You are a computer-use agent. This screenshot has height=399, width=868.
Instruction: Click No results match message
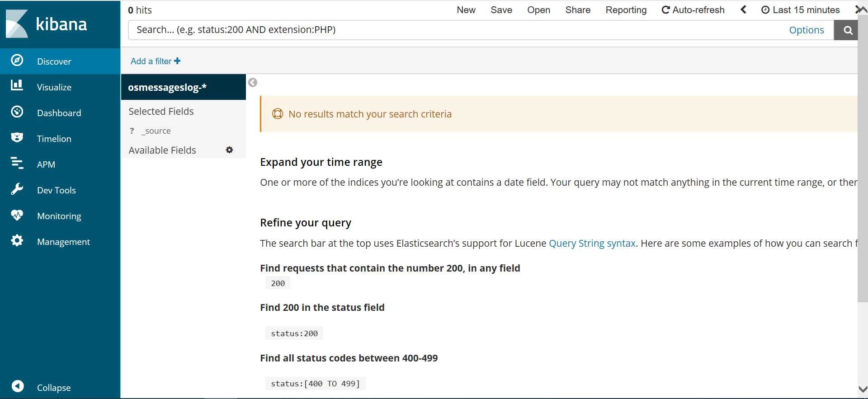[x=370, y=114]
